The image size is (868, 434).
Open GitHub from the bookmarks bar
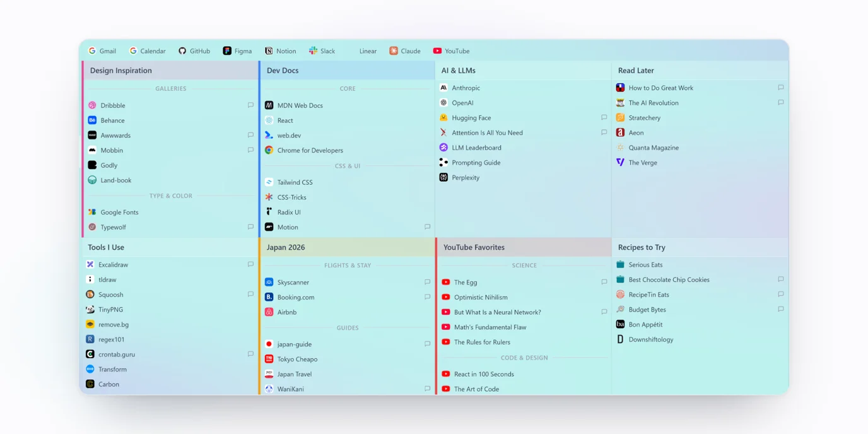point(194,51)
